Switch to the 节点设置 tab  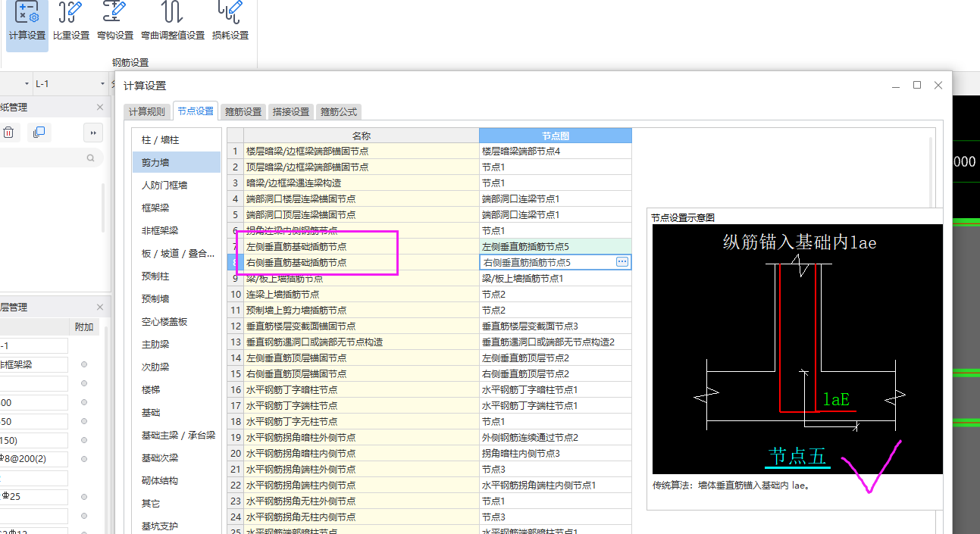point(196,111)
